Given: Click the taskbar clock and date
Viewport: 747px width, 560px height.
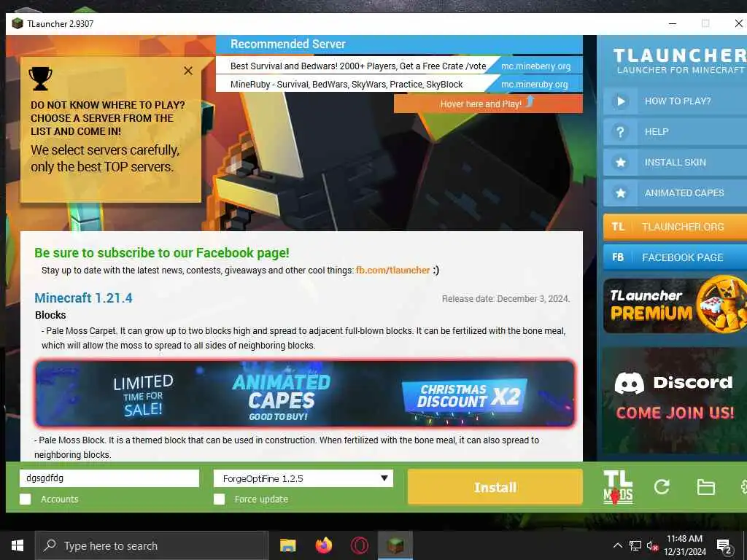Looking at the screenshot, I should point(684,545).
